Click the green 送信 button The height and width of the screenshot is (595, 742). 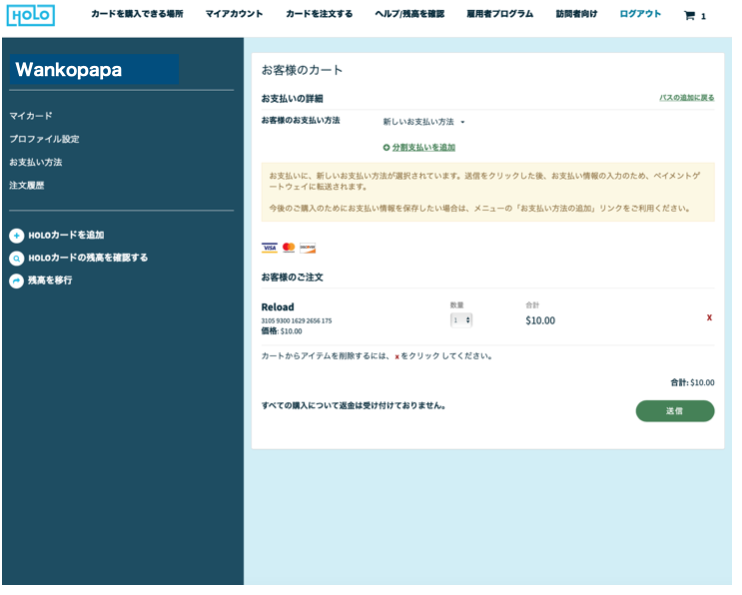pos(675,411)
